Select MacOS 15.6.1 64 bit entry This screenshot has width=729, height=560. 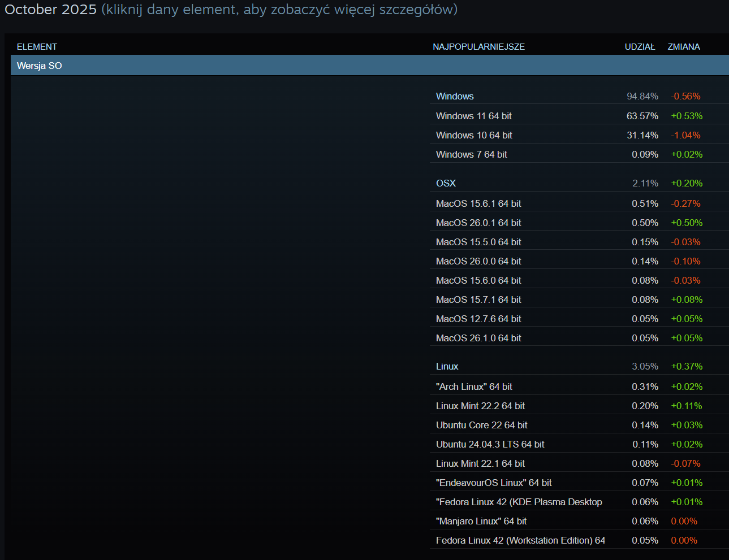pyautogui.click(x=478, y=203)
